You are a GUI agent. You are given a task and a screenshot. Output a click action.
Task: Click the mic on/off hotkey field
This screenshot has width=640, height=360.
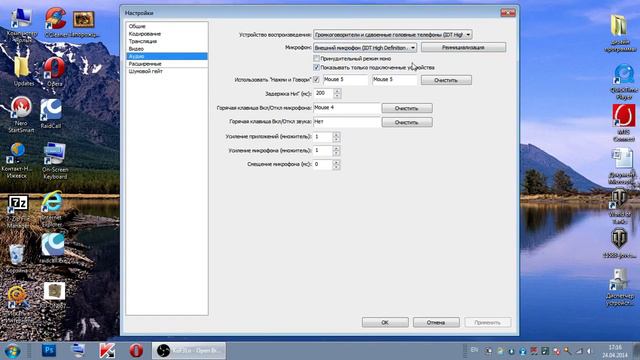click(346, 108)
